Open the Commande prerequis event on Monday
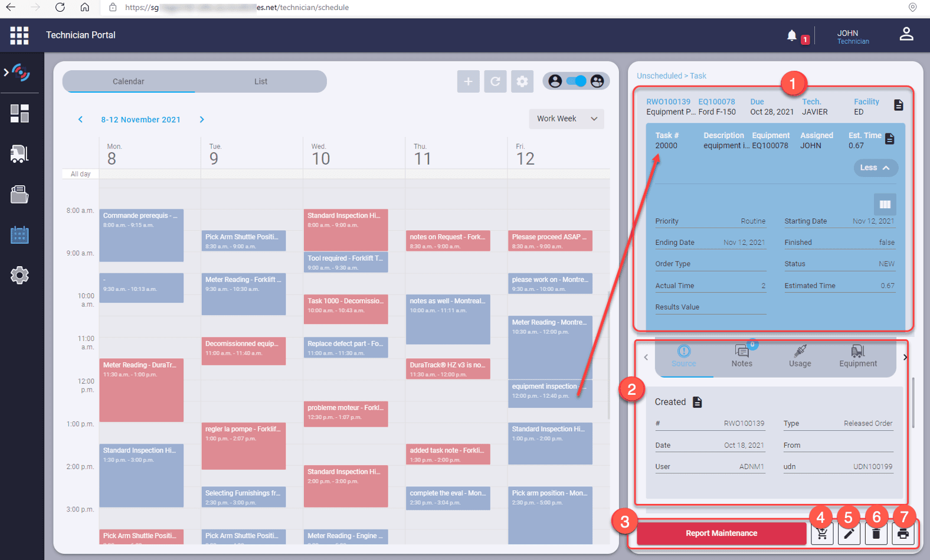The height and width of the screenshot is (560, 930). (142, 235)
